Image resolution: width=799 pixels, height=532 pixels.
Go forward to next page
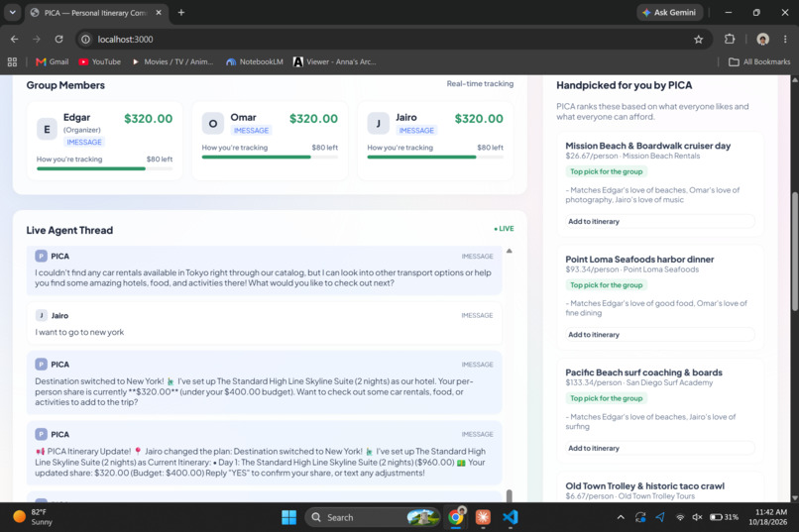[37, 40]
